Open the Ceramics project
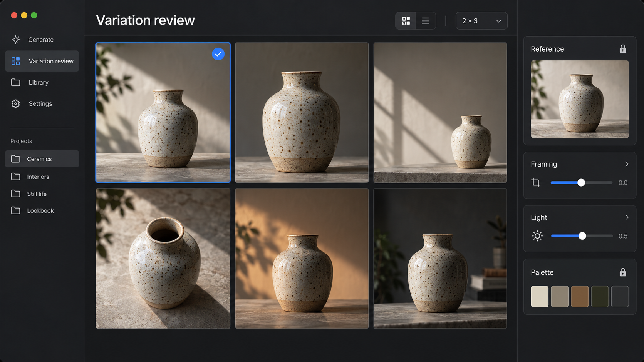This screenshot has height=362, width=644. [42, 159]
